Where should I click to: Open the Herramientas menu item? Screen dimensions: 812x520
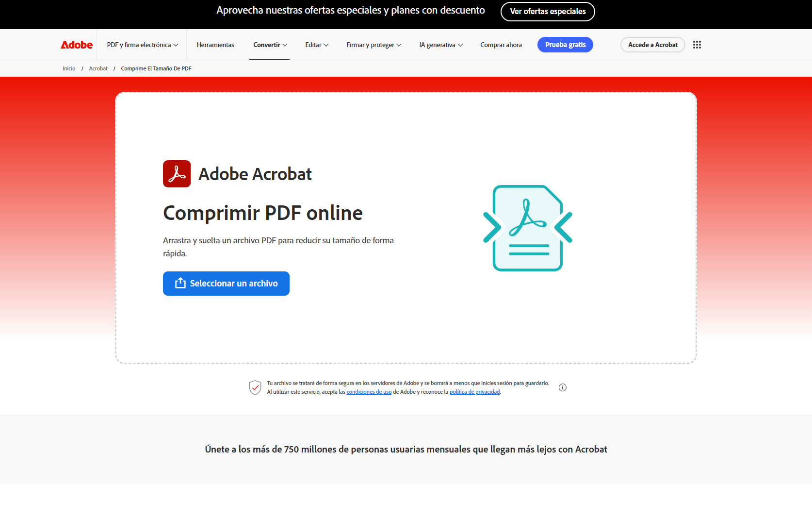pos(215,45)
